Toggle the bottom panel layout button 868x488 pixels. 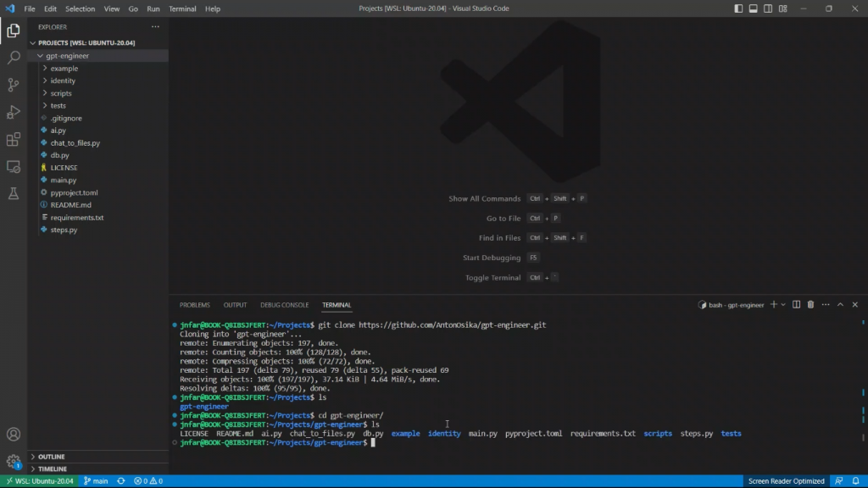[x=753, y=8]
